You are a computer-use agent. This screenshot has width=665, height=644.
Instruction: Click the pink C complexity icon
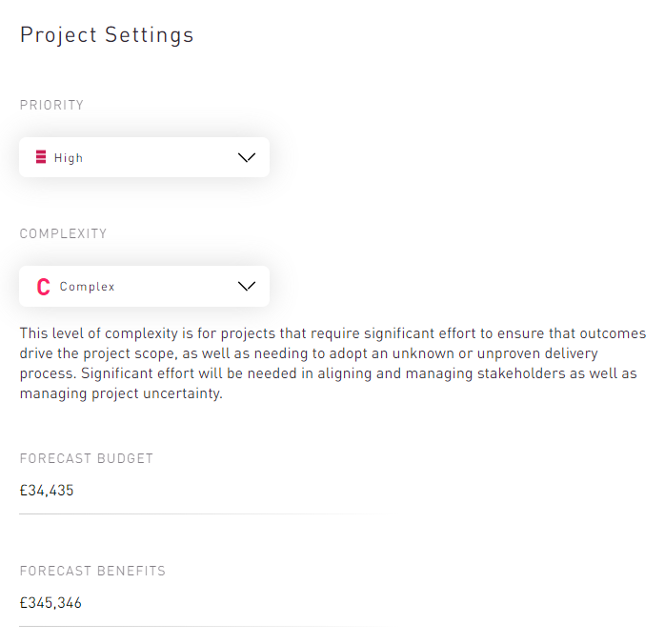43,287
